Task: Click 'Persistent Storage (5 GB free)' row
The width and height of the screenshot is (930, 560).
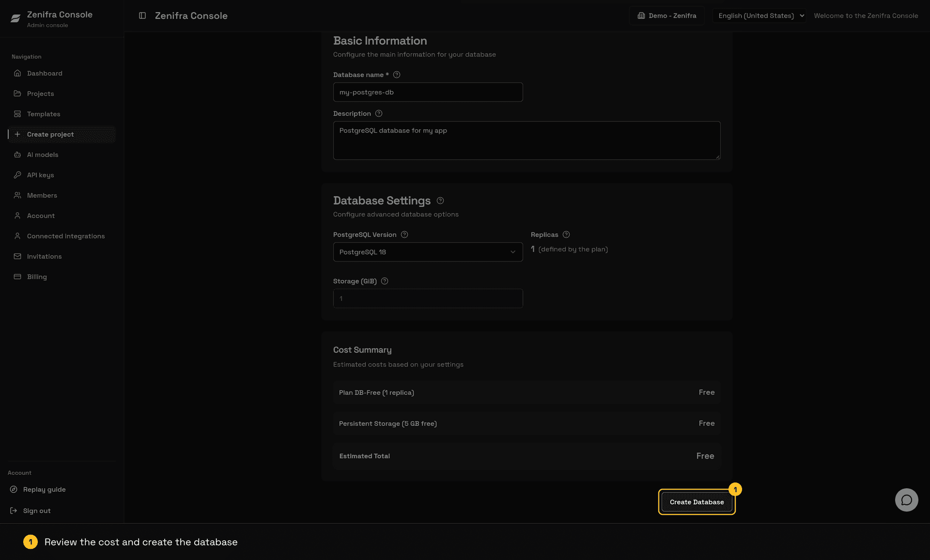Action: (527, 423)
